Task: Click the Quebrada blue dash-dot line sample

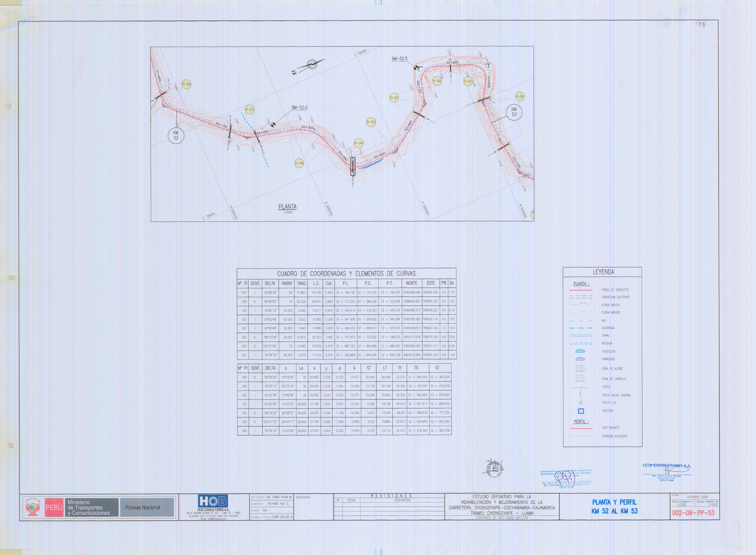Action: (581, 328)
